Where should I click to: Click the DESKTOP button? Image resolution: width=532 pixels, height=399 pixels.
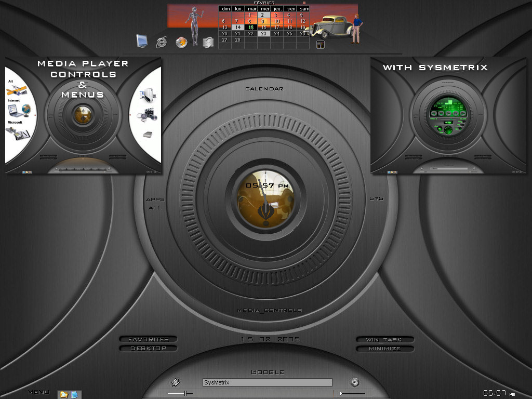[148, 349]
